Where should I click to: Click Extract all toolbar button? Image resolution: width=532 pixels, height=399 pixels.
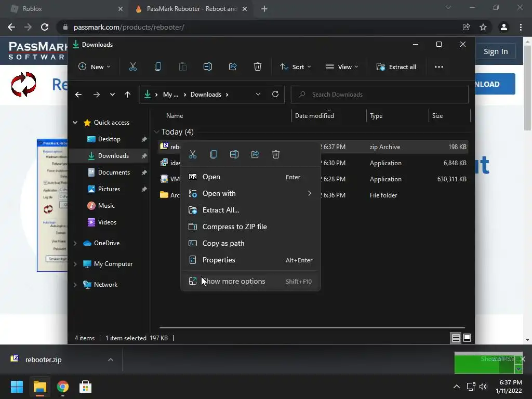tap(396, 67)
